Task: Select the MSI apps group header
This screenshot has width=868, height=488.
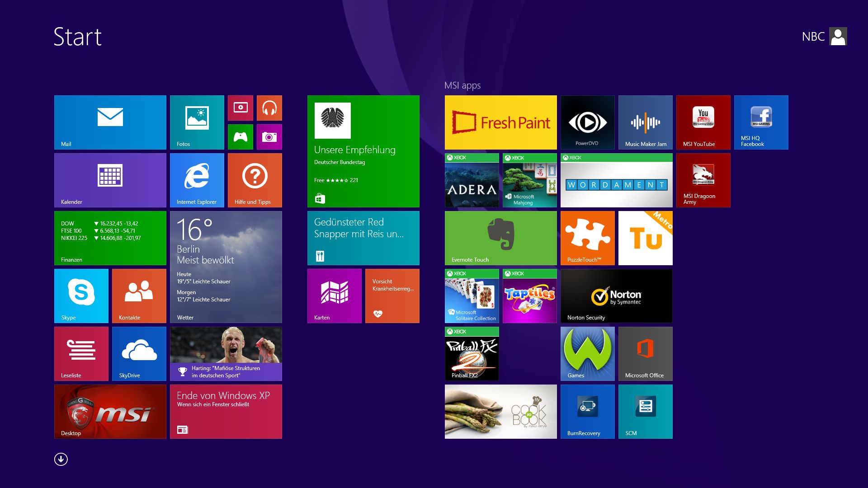Action: pyautogui.click(x=462, y=85)
